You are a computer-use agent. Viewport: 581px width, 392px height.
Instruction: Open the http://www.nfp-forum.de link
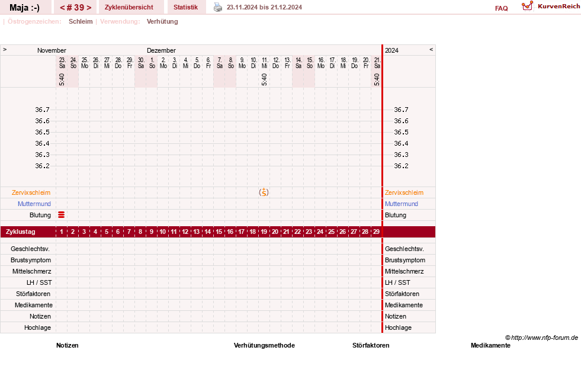(x=545, y=338)
